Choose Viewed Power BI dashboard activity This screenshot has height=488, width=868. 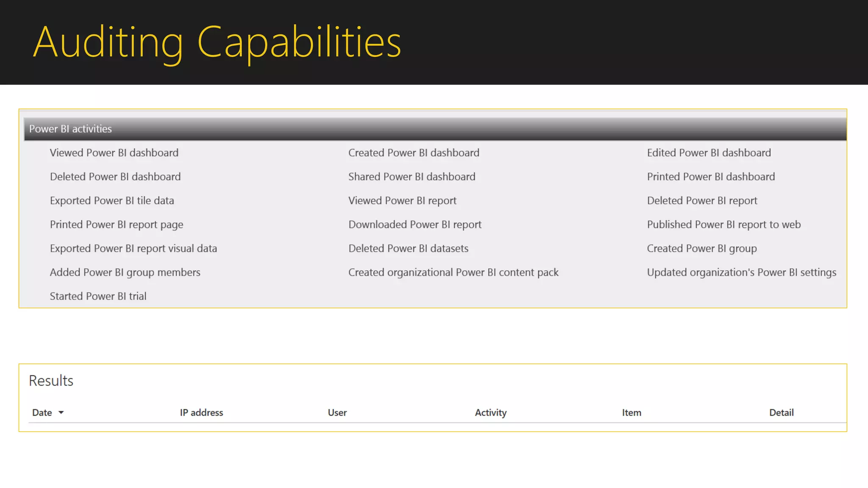(114, 153)
